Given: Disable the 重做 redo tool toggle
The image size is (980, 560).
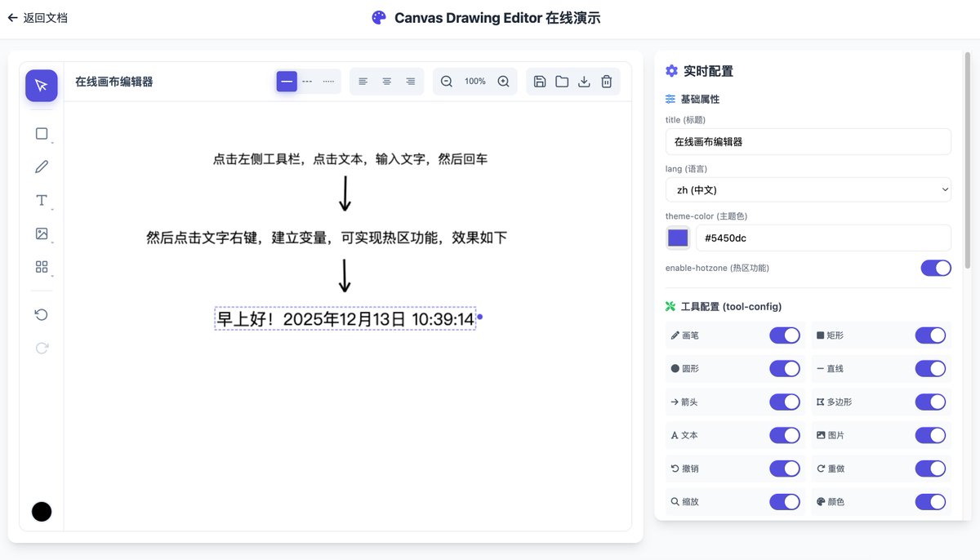Looking at the screenshot, I should [930, 468].
